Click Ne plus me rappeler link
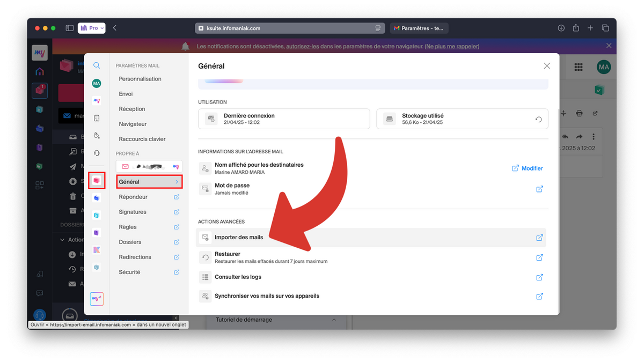Viewport: 644px width, 362px height. (452, 47)
